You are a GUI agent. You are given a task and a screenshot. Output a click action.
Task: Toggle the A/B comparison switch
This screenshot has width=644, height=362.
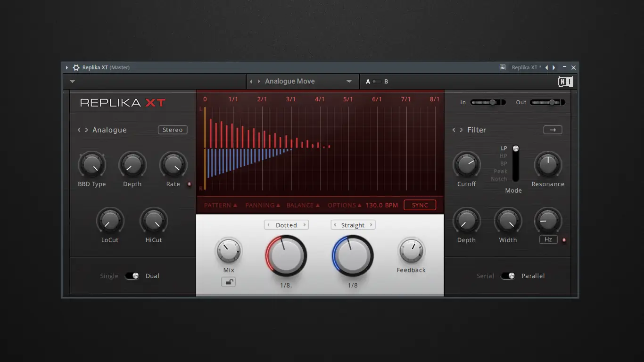(x=377, y=82)
